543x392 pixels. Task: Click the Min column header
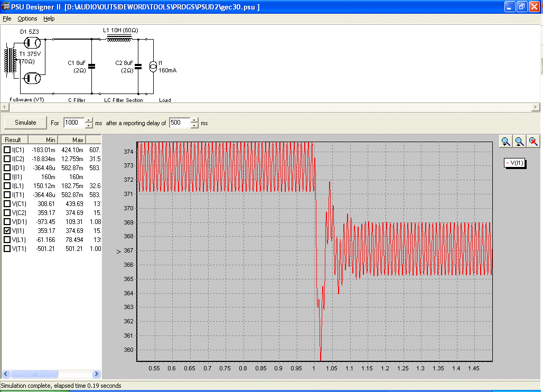click(x=43, y=140)
